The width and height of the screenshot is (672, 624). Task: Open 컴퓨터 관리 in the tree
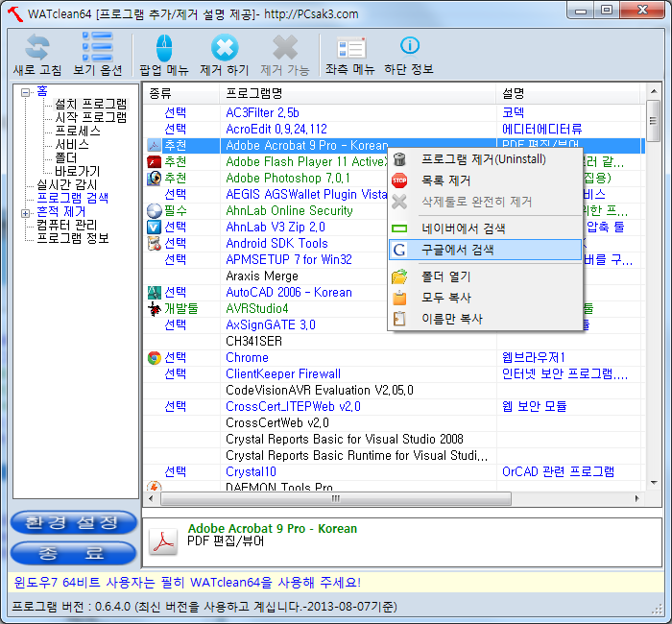pos(67,225)
